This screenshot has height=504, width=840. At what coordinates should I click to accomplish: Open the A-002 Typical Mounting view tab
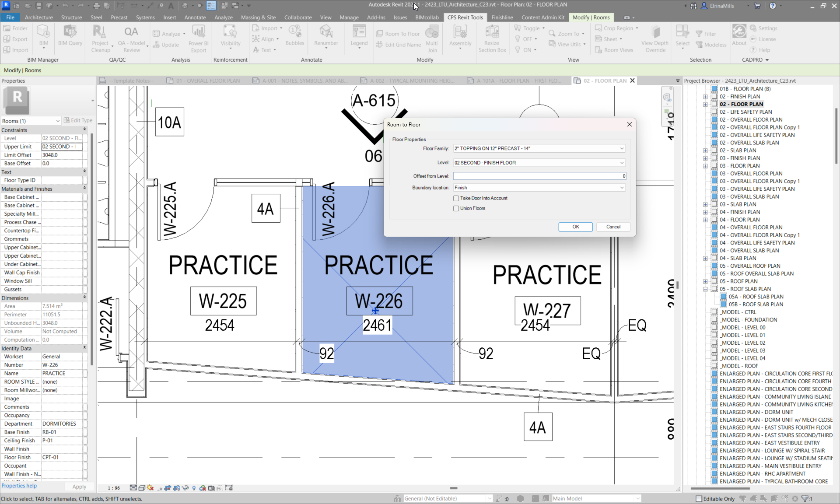[x=411, y=81]
